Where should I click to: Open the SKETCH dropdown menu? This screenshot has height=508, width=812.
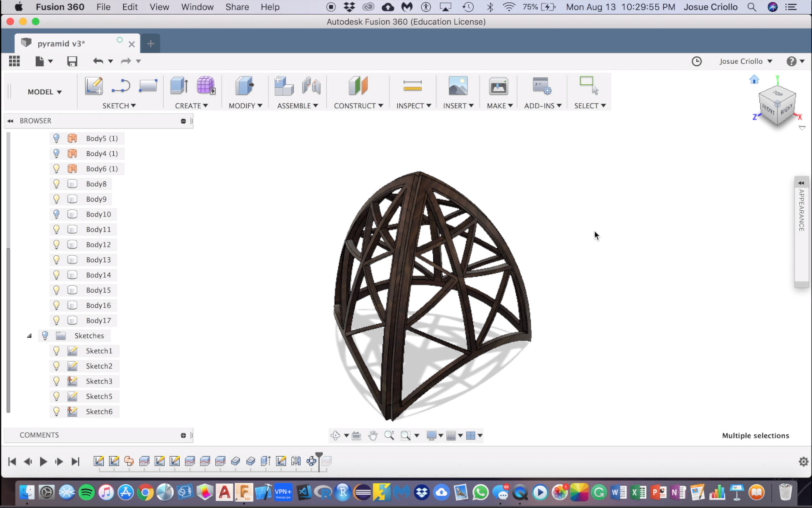click(x=119, y=106)
